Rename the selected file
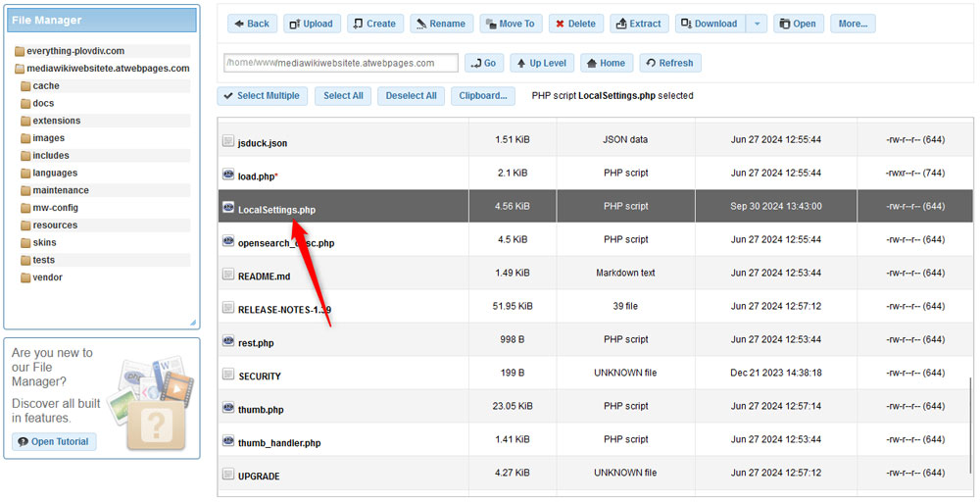The image size is (980, 502). pyautogui.click(x=441, y=24)
